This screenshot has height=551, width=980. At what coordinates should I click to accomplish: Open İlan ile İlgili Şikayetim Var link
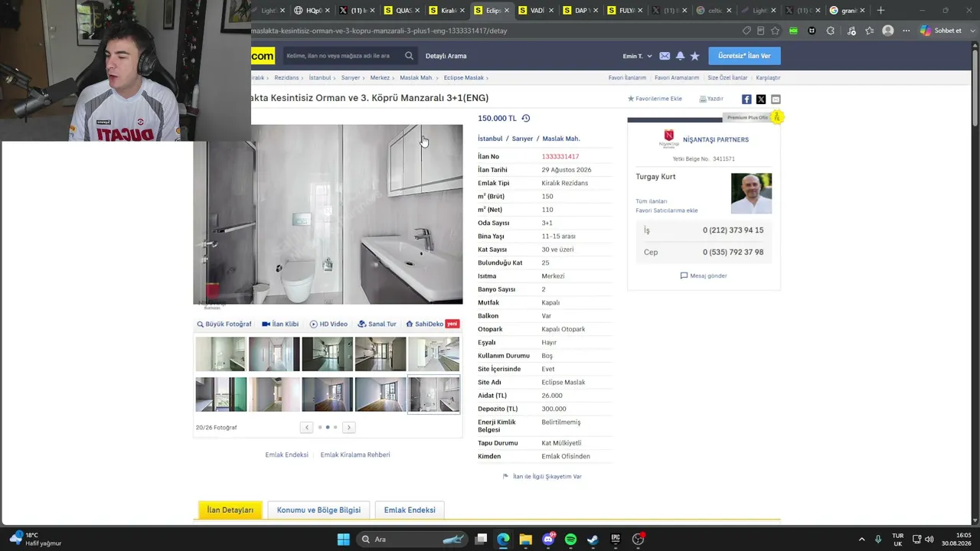coord(542,476)
